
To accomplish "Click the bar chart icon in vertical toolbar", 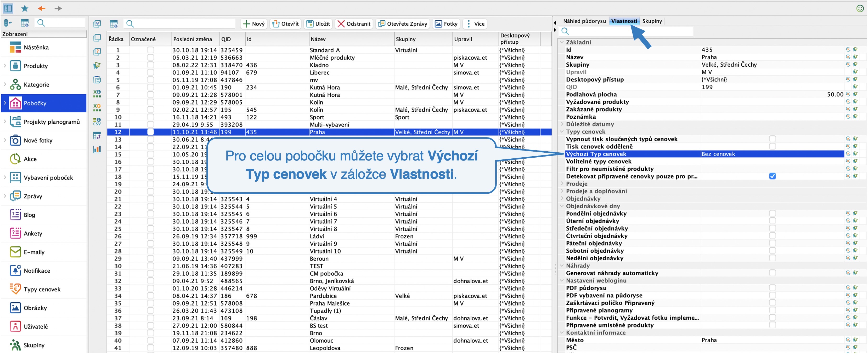I will point(97,149).
